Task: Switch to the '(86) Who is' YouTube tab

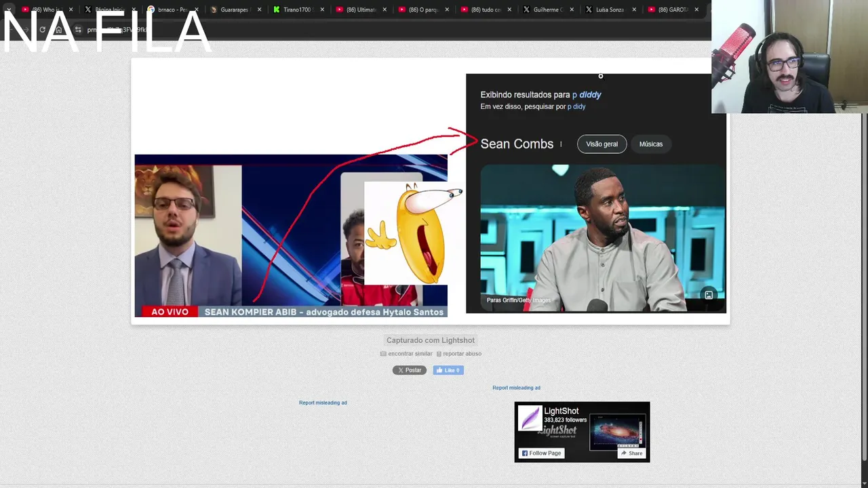Action: (x=46, y=9)
